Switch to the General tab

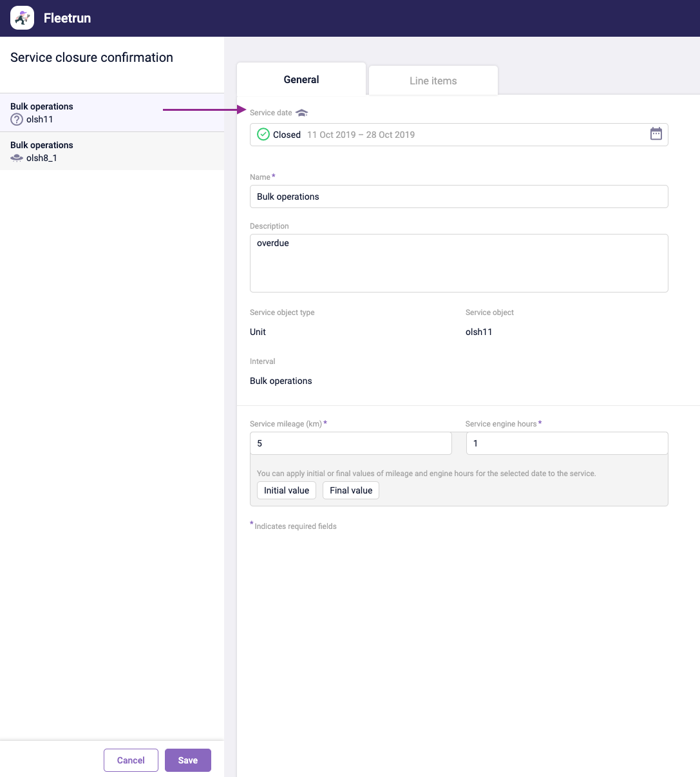click(x=301, y=80)
